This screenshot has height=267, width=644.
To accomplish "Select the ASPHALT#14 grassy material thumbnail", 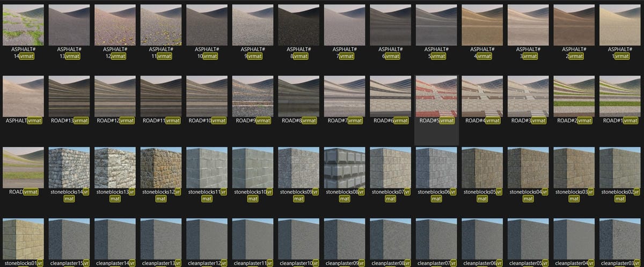I will click(23, 25).
